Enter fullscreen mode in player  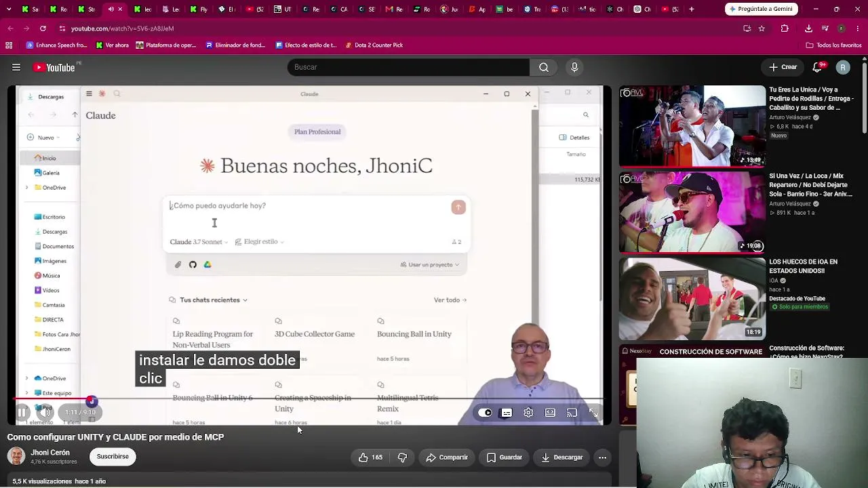(x=593, y=412)
